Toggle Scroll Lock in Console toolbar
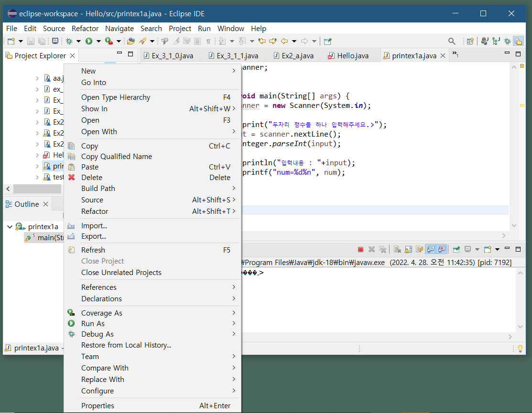The width and height of the screenshot is (532, 413). tap(408, 249)
